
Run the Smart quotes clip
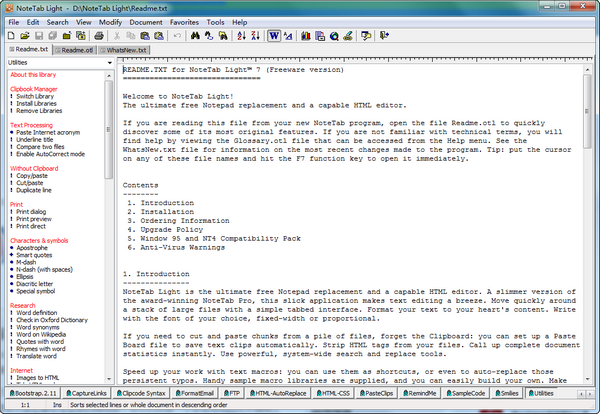pos(34,255)
